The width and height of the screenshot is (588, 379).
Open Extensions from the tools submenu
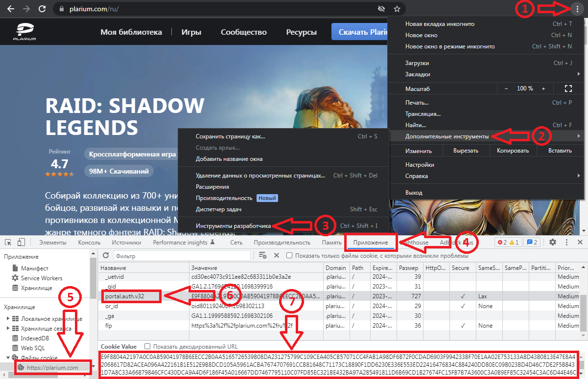284,187
